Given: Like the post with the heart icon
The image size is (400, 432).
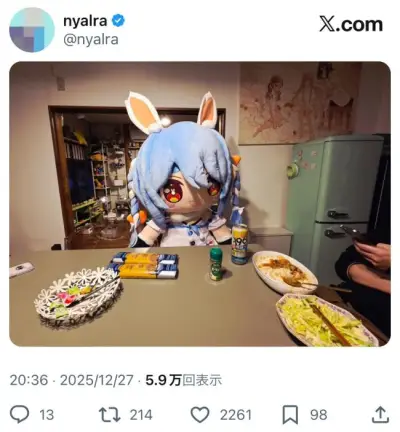Looking at the screenshot, I should click(200, 415).
